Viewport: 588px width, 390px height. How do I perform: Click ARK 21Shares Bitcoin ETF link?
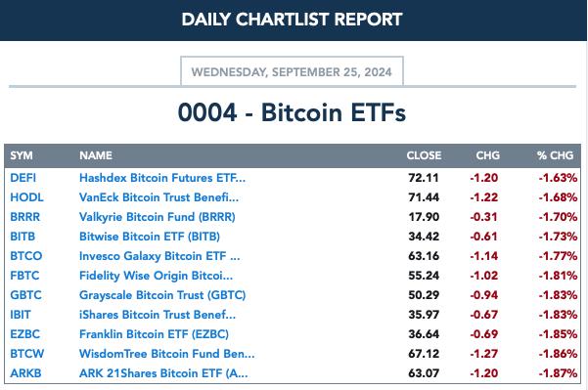coord(163,373)
